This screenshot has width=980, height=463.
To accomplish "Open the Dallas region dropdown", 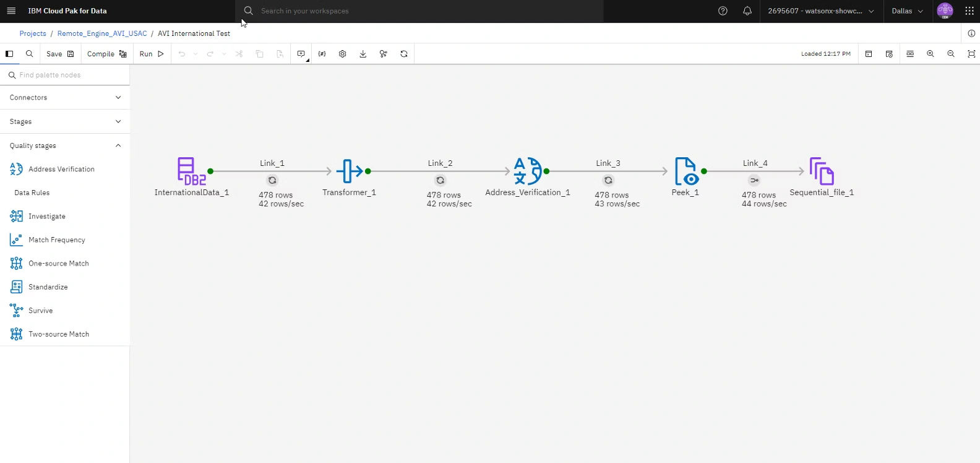I will pos(907,11).
